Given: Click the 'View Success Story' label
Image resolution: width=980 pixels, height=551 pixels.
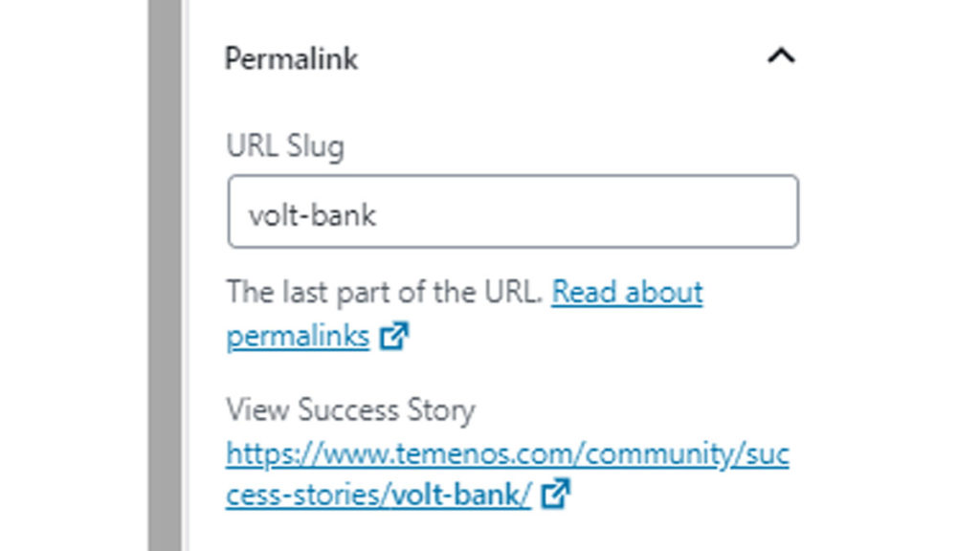Looking at the screenshot, I should click(x=350, y=410).
